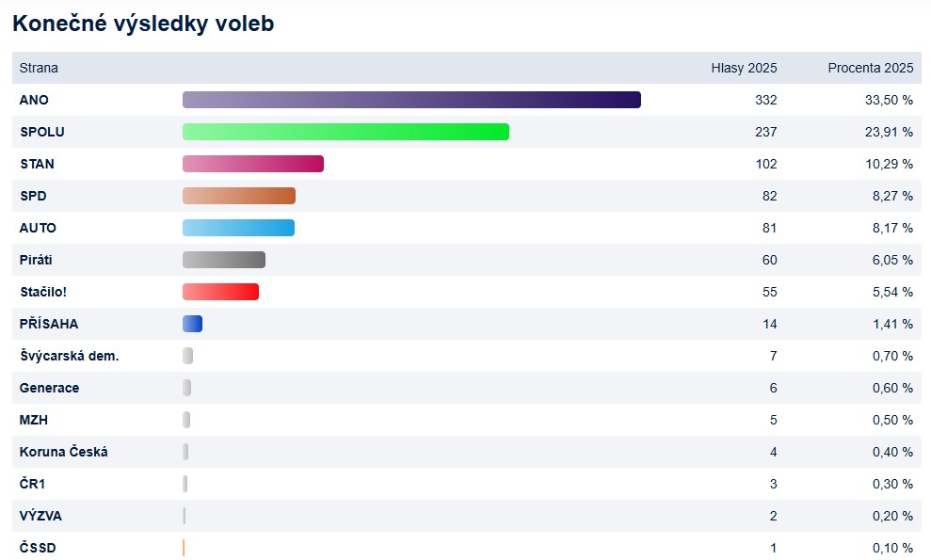Select the Švýcarská dem. party name
This screenshot has height=560, width=931.
pos(70,356)
